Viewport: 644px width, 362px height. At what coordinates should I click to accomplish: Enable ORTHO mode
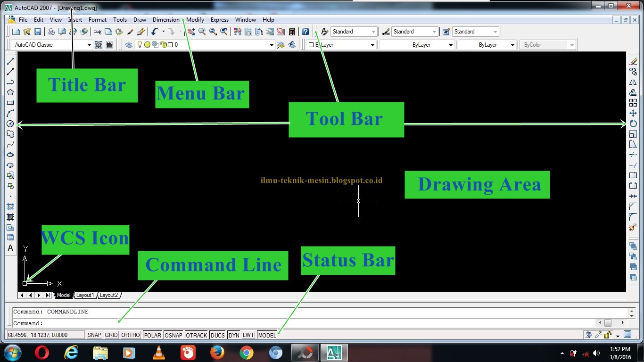click(x=130, y=335)
